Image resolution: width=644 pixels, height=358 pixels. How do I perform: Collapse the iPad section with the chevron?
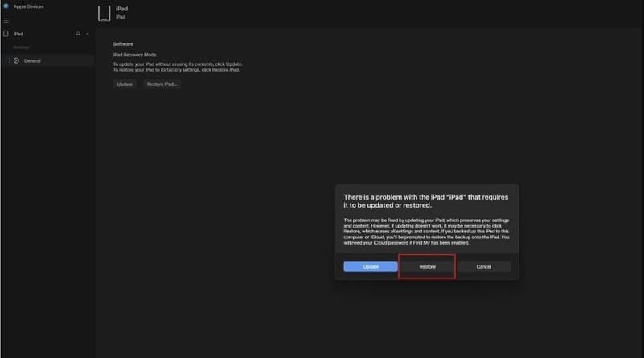point(88,34)
